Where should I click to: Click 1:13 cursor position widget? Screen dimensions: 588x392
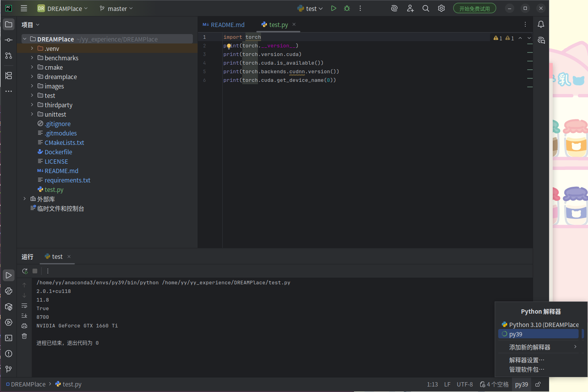click(432, 385)
